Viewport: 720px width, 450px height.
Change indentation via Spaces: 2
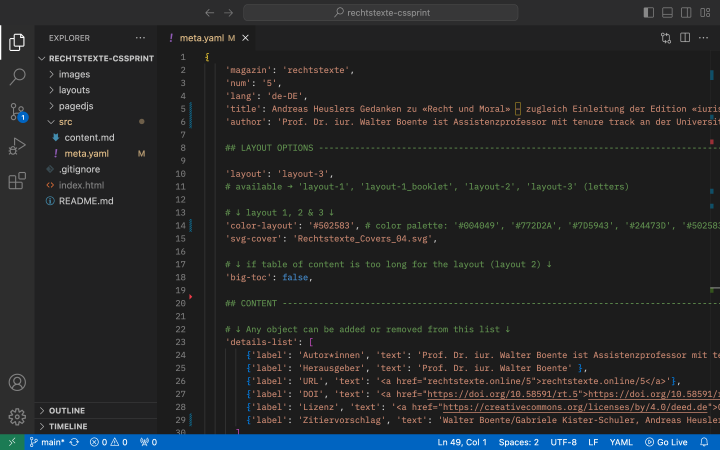(518, 442)
